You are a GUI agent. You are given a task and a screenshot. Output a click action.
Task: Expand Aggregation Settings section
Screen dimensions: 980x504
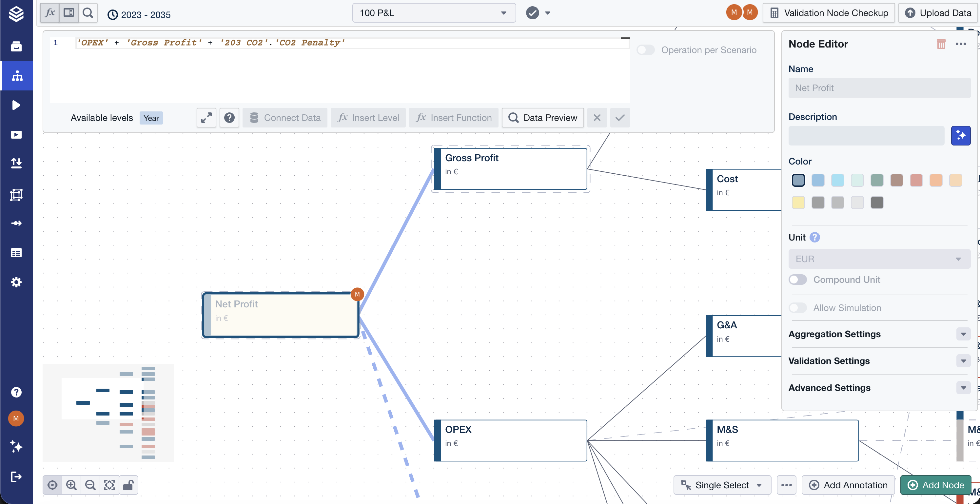click(963, 334)
